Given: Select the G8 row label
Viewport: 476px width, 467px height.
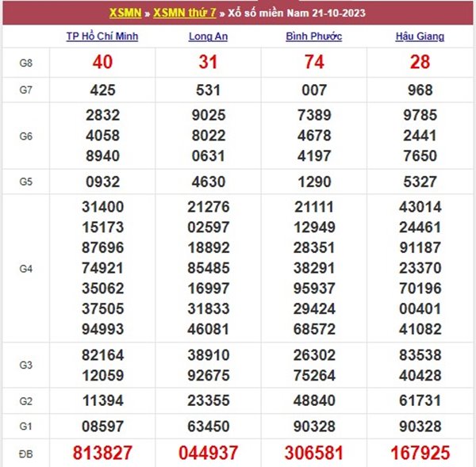Looking at the screenshot, I should click(x=26, y=63).
